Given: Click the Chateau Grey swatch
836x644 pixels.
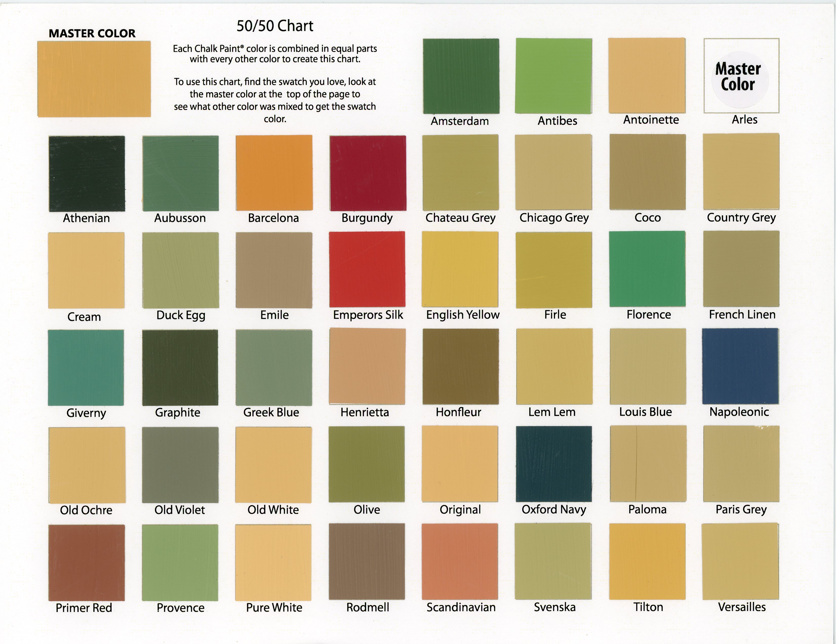Looking at the screenshot, I should coord(461,172).
